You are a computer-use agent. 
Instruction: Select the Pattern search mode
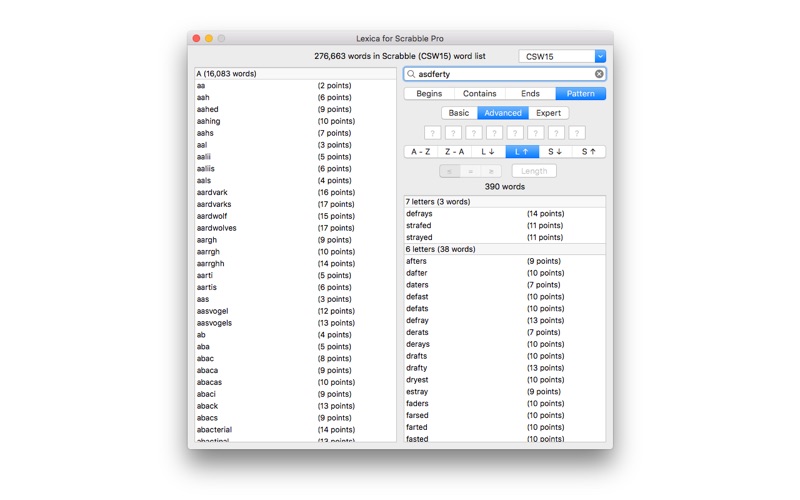(581, 93)
